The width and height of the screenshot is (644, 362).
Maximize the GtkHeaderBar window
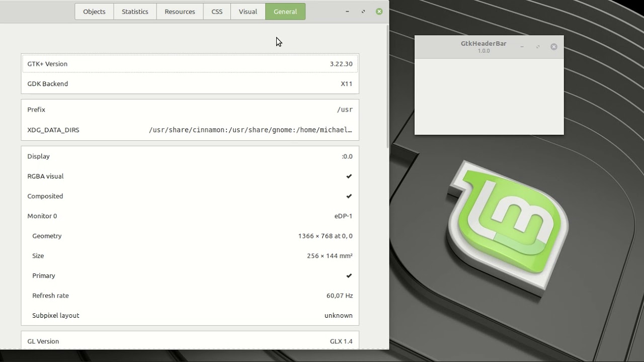[538, 47]
